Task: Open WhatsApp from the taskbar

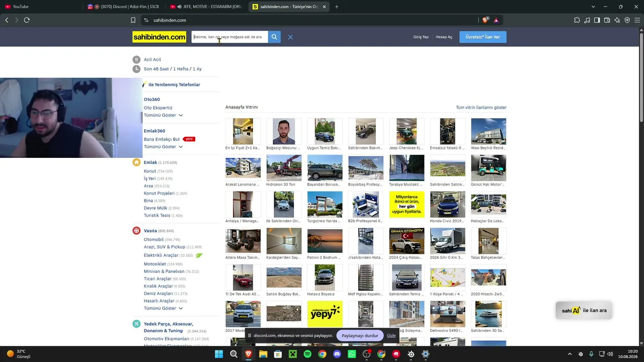Action: click(352, 354)
